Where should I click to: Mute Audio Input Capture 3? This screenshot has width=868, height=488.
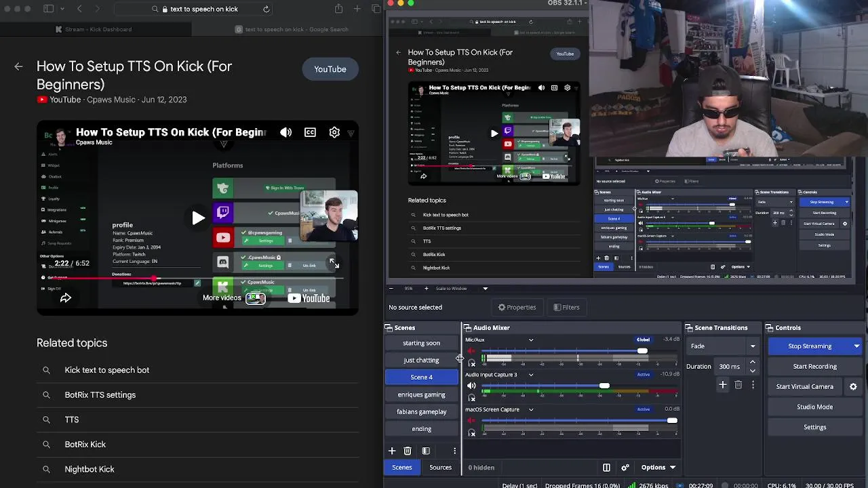pyautogui.click(x=471, y=386)
